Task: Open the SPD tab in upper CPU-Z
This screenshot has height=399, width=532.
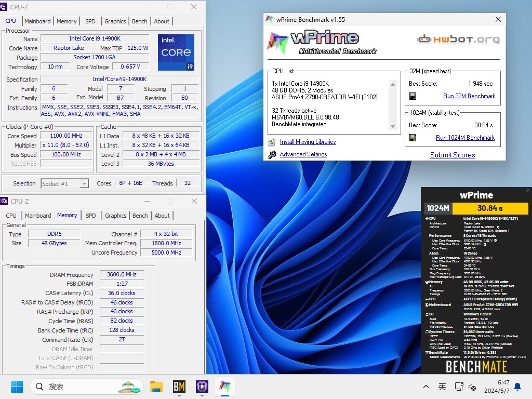Action: pos(90,21)
